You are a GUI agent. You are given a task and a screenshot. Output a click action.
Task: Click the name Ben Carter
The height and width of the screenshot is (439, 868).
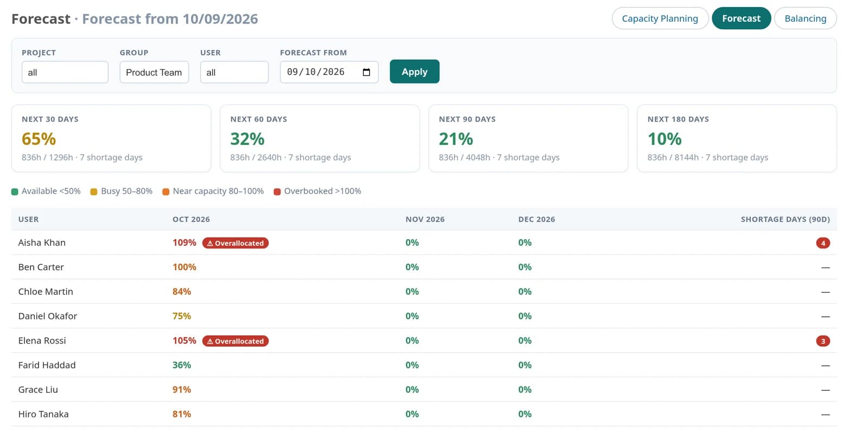pyautogui.click(x=41, y=267)
